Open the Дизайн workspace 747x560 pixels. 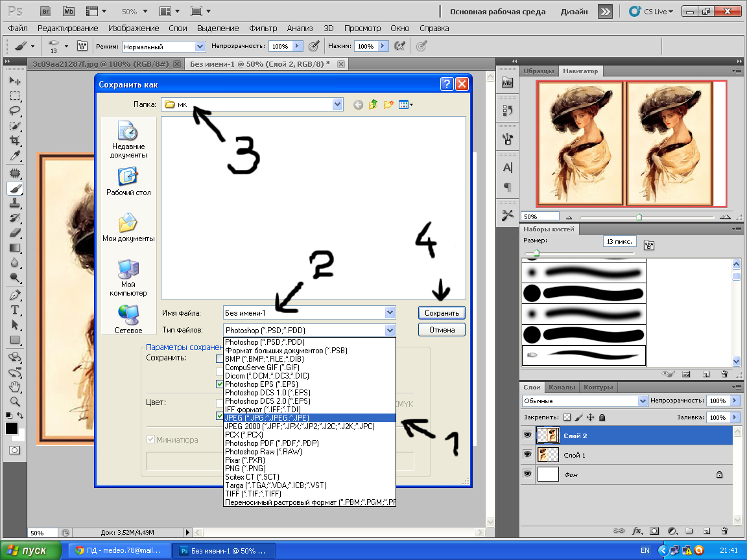[574, 12]
